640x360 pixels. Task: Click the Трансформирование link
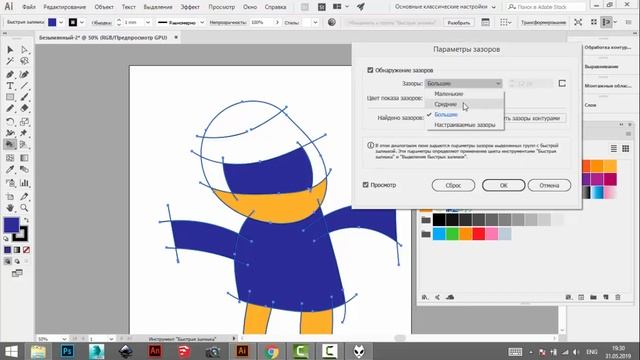click(543, 22)
